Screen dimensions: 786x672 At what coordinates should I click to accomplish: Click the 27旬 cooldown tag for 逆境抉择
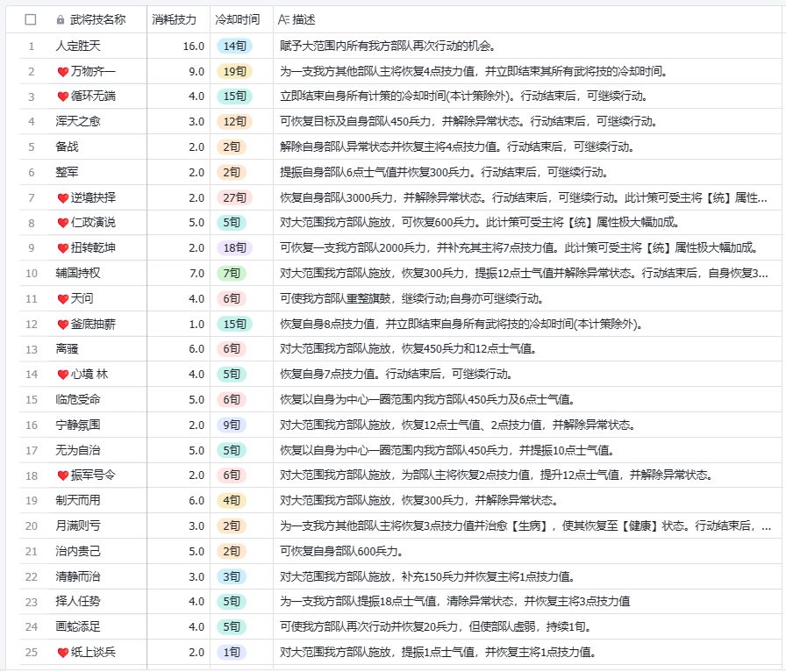click(234, 197)
